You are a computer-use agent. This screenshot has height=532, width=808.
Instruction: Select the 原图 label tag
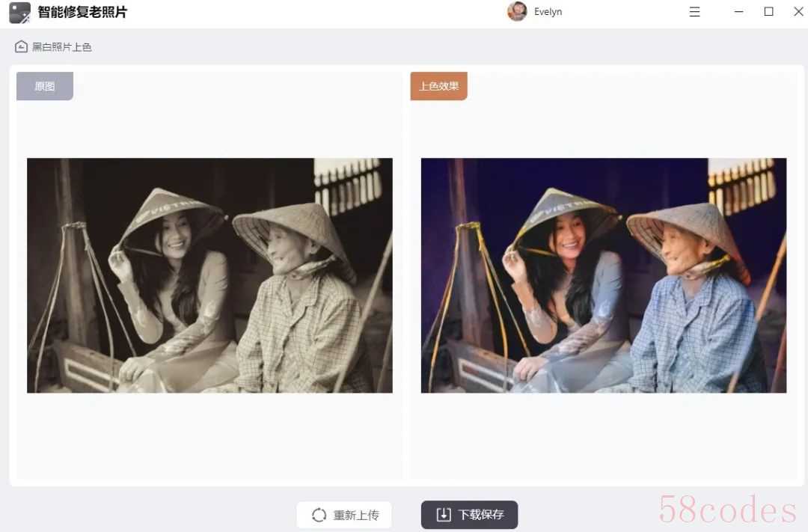point(45,86)
